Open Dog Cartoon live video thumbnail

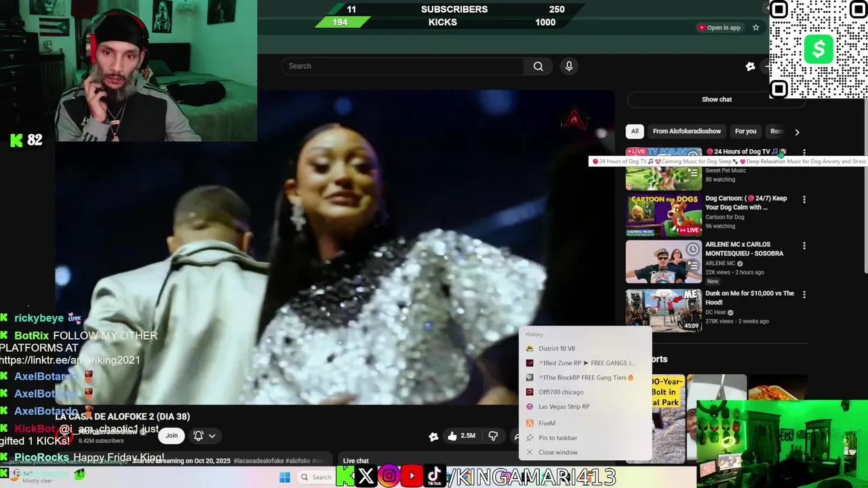pyautogui.click(x=663, y=216)
